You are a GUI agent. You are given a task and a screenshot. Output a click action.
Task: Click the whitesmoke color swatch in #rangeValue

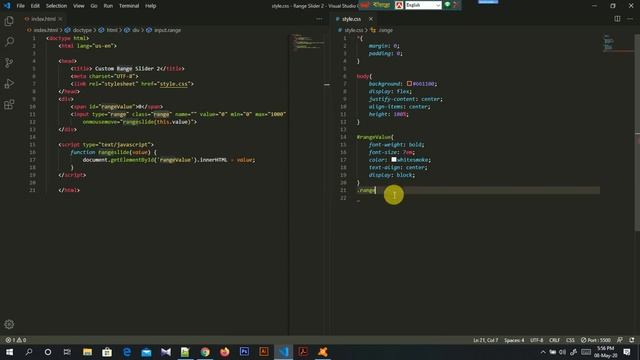coord(394,160)
